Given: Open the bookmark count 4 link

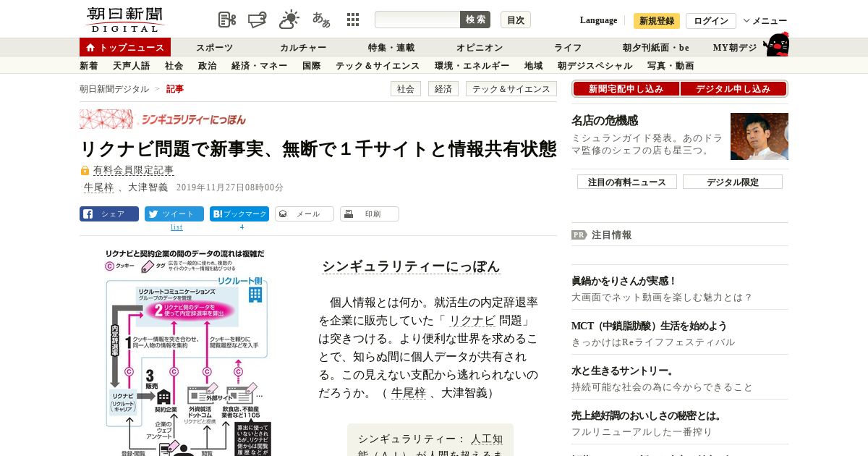Looking at the screenshot, I should 242,227.
